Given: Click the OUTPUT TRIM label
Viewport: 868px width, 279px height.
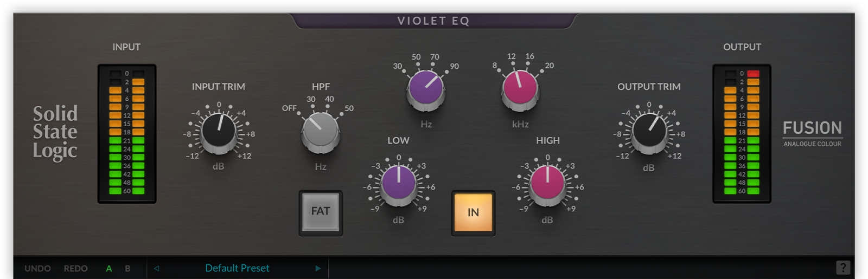Looking at the screenshot, I should [x=649, y=87].
